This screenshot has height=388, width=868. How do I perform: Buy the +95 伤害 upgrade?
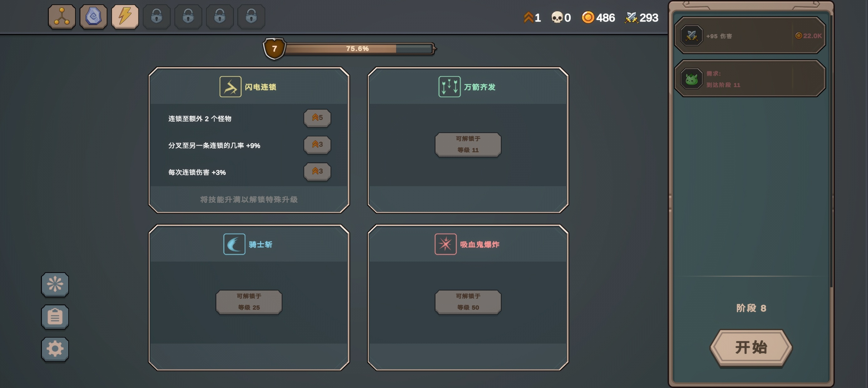pos(750,35)
